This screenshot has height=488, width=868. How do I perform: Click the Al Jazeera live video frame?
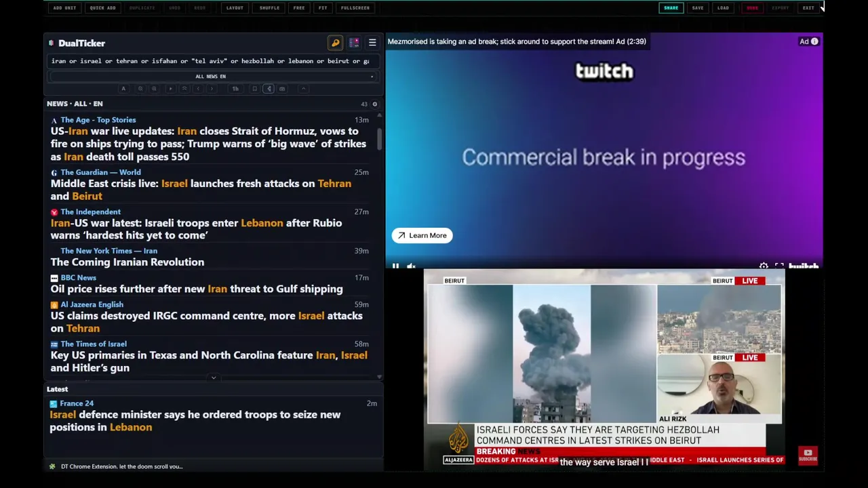click(x=604, y=369)
